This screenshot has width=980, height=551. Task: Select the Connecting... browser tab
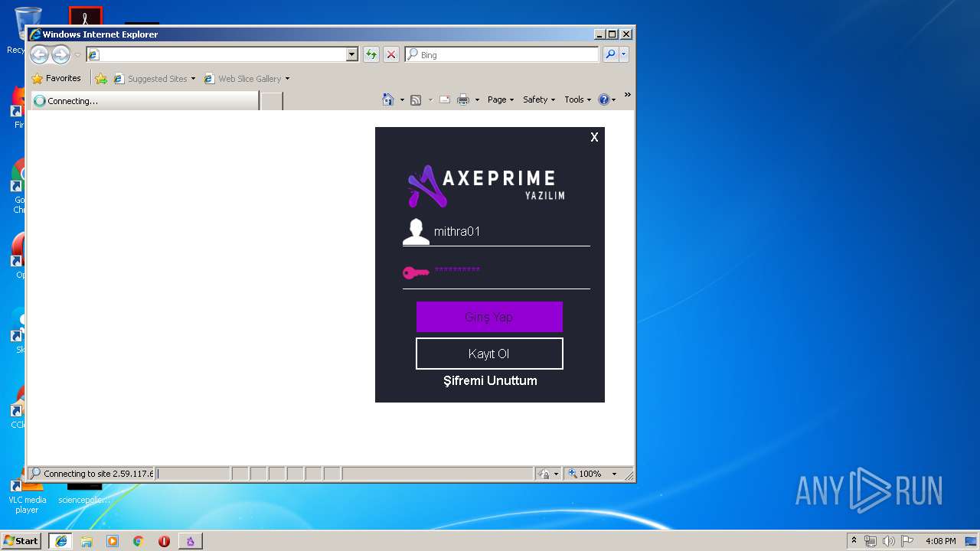(144, 100)
